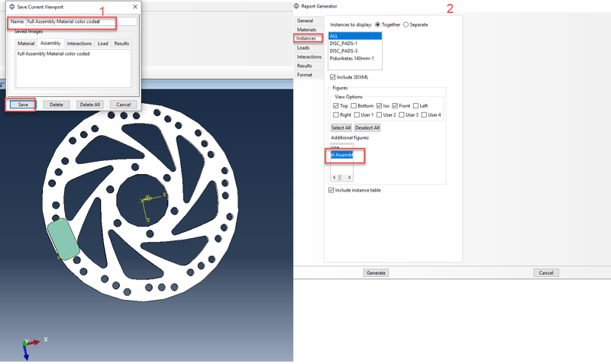The height and width of the screenshot is (364, 611).
Task: Select the green brake pad on disc
Action: (x=63, y=238)
